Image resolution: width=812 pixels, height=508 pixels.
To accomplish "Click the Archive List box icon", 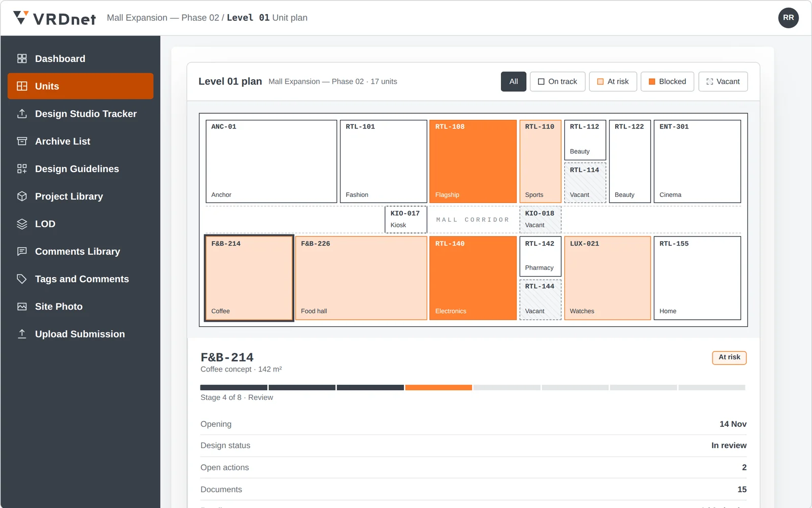I will tap(22, 141).
